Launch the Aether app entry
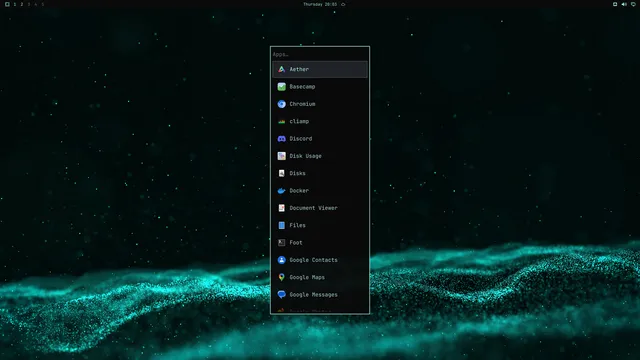Screen dimensions: 640x360 pos(320,69)
